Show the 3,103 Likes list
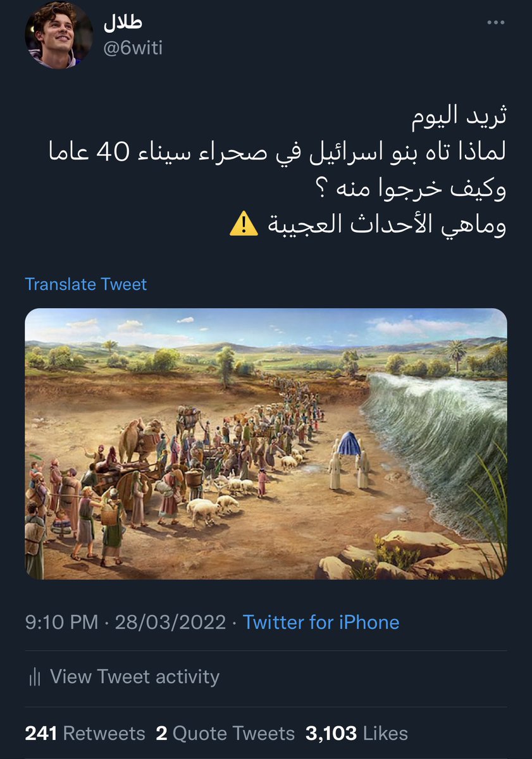This screenshot has width=532, height=759. pyautogui.click(x=357, y=733)
